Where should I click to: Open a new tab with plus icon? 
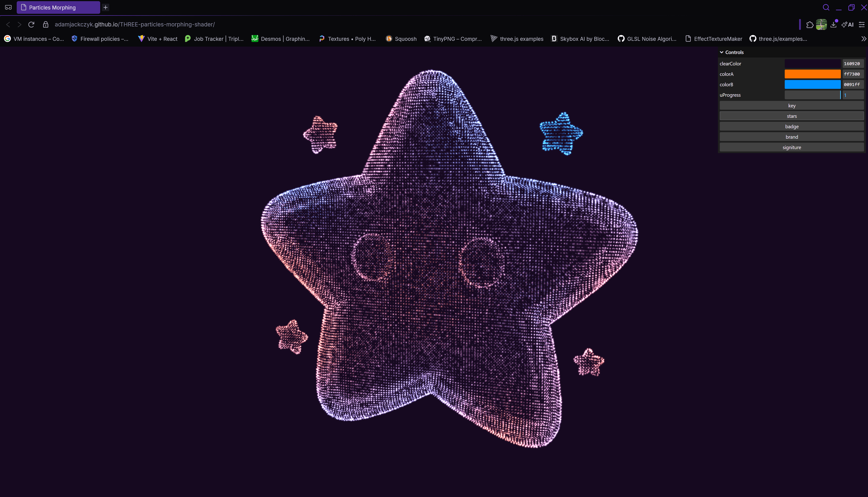click(x=106, y=7)
